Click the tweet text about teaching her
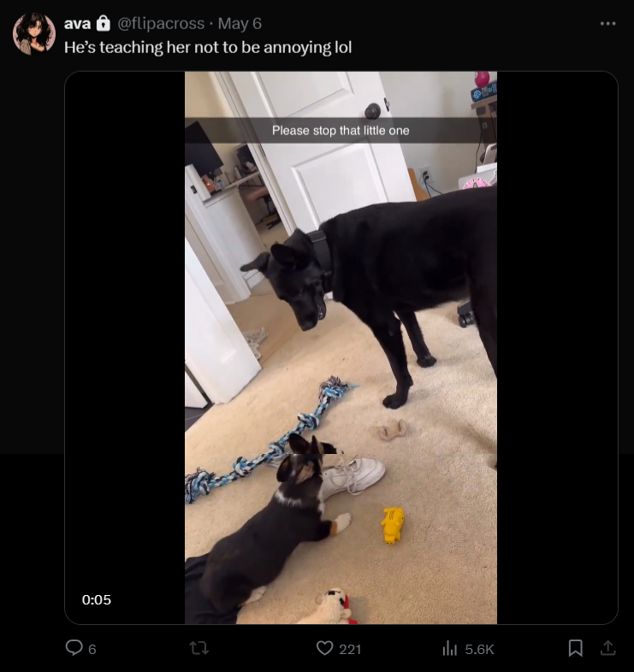 (x=208, y=47)
